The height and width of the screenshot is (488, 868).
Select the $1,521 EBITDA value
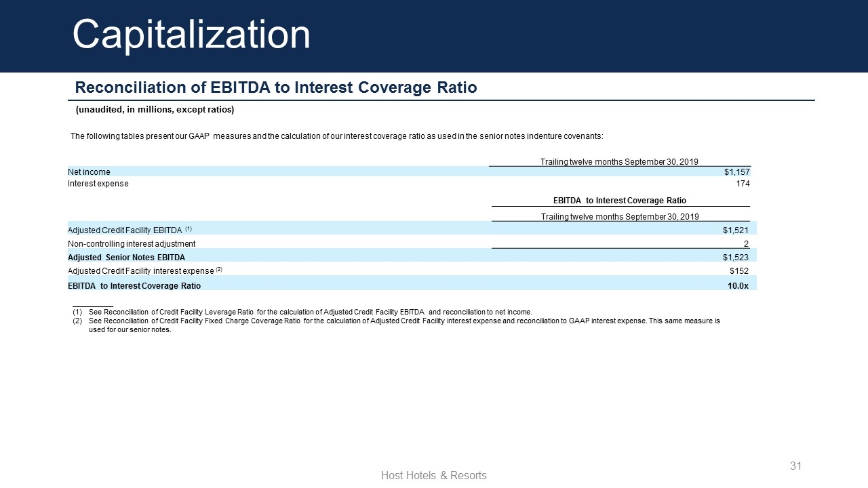(736, 230)
